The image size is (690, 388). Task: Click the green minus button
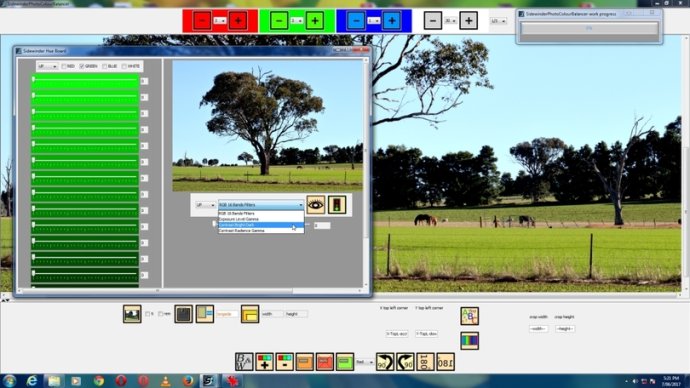279,21
